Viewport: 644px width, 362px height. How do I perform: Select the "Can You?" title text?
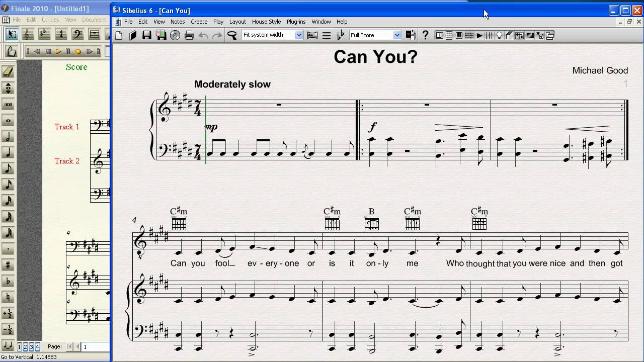376,57
